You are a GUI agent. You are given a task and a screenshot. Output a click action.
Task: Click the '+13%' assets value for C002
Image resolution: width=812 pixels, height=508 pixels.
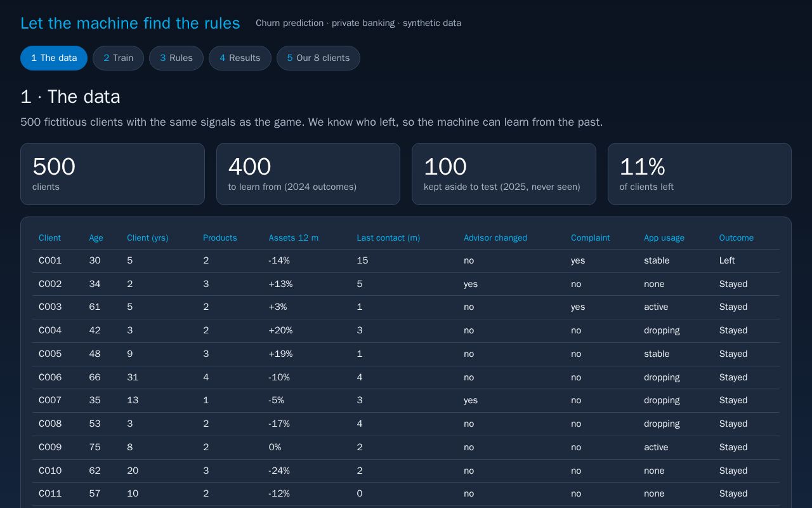coord(280,284)
